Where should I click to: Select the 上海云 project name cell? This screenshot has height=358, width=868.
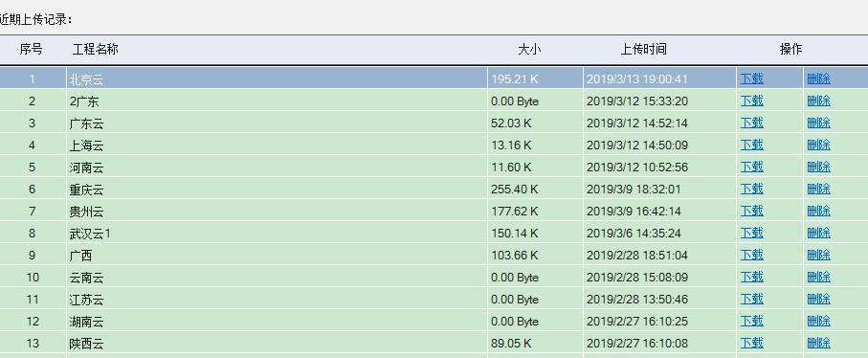[x=277, y=145]
